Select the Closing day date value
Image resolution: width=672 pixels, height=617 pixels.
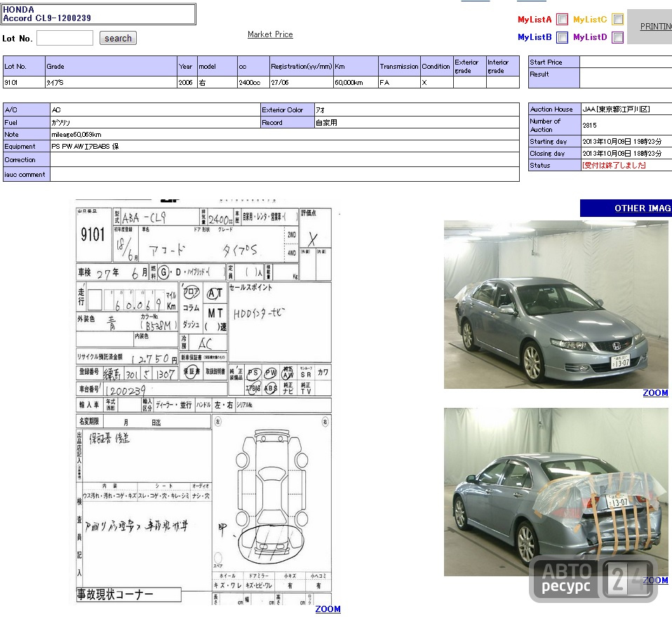click(622, 154)
